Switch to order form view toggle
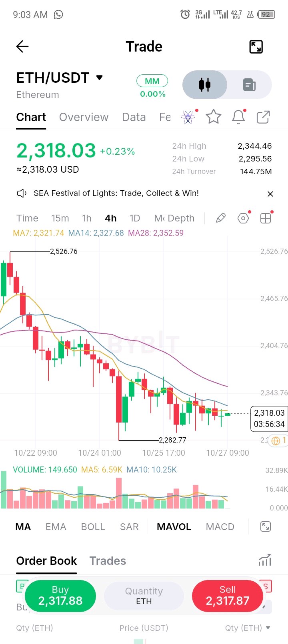This screenshot has height=644, width=288. 249,85
